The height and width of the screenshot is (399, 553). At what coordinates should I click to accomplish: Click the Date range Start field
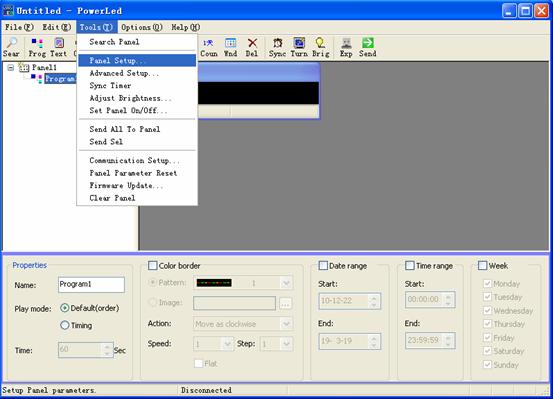point(350,301)
